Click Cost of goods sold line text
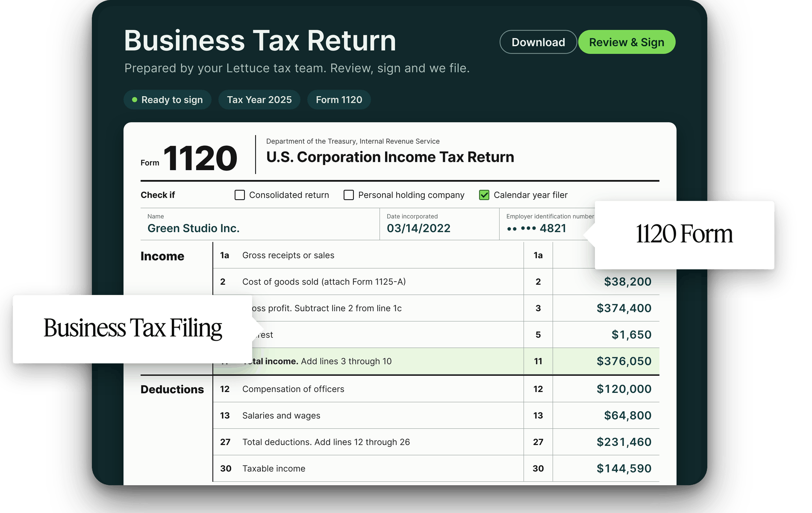The width and height of the screenshot is (812, 513). (324, 282)
